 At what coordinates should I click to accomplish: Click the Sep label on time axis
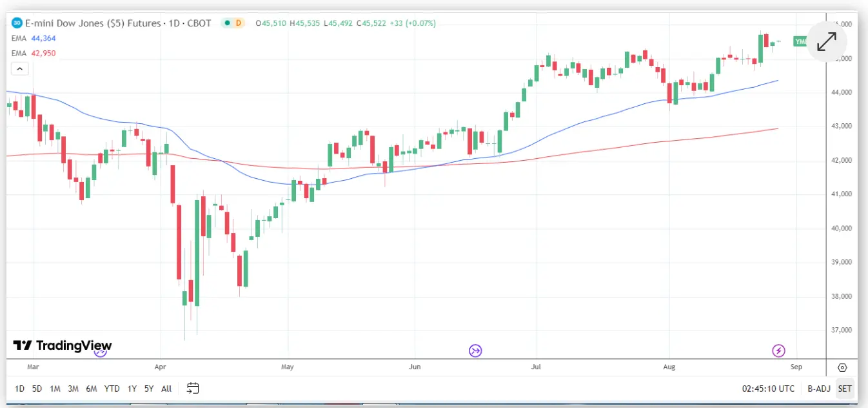(x=796, y=367)
